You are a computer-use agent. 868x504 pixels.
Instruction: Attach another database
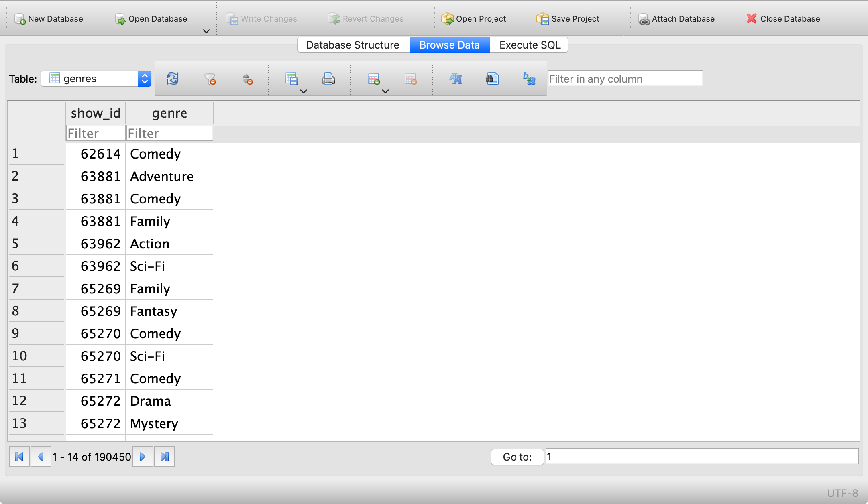click(677, 18)
